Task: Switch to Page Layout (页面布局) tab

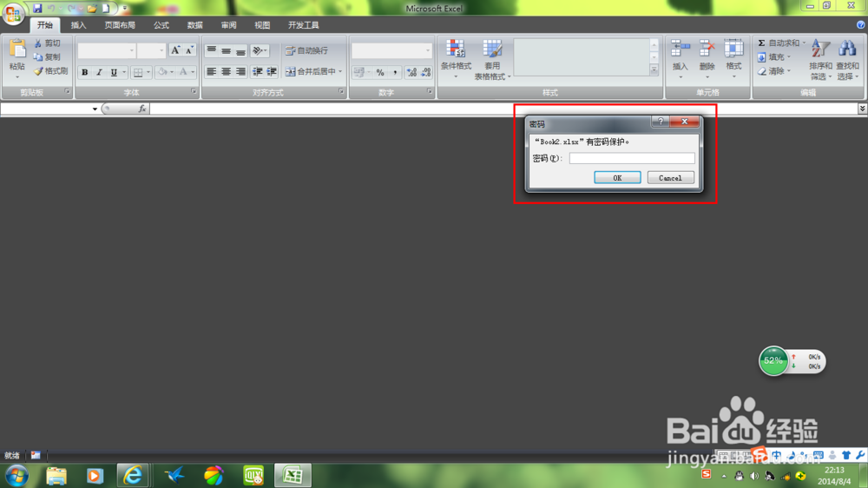Action: pos(120,25)
